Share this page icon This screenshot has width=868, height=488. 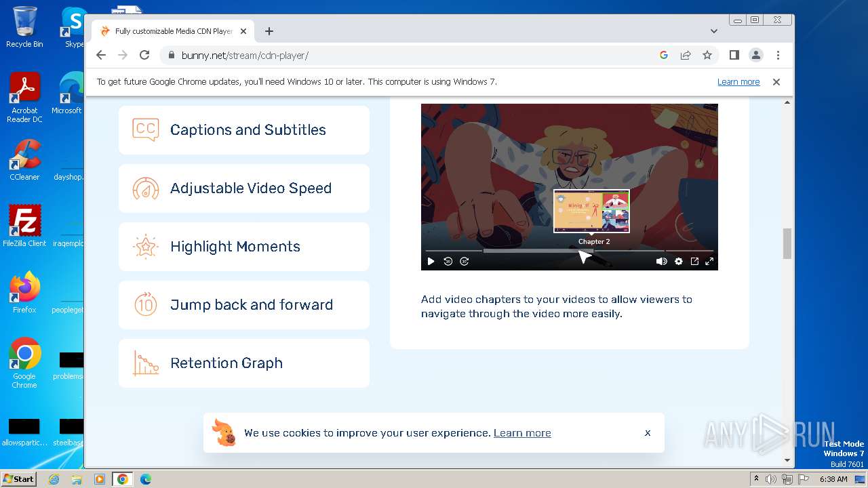pos(686,56)
